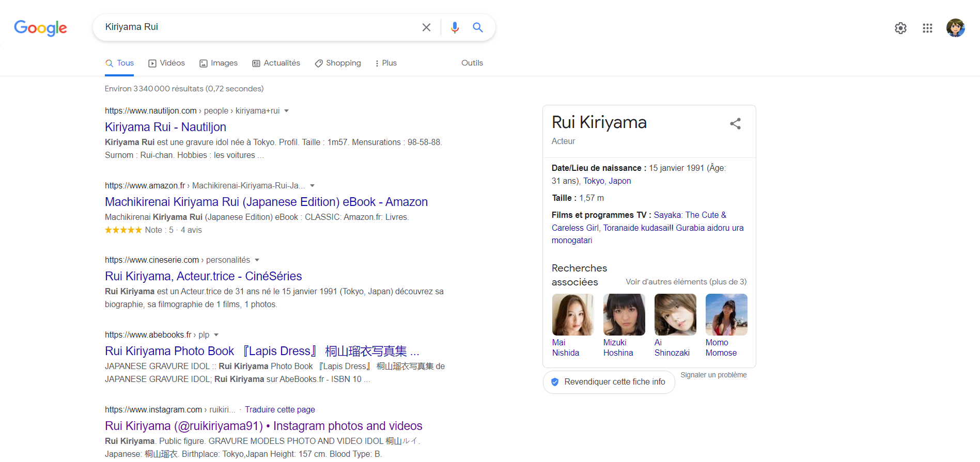
Task: Switch to the Images tab
Action: 219,63
